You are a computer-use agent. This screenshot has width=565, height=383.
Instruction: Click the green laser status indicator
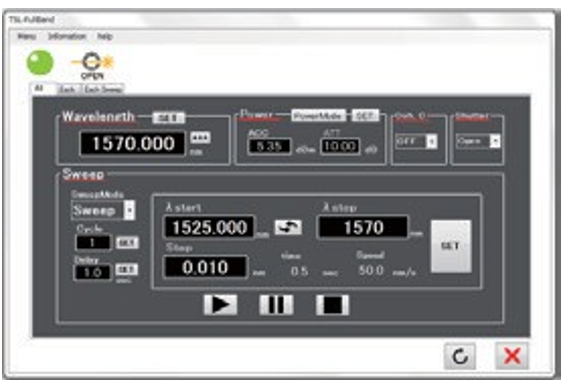coord(40,63)
